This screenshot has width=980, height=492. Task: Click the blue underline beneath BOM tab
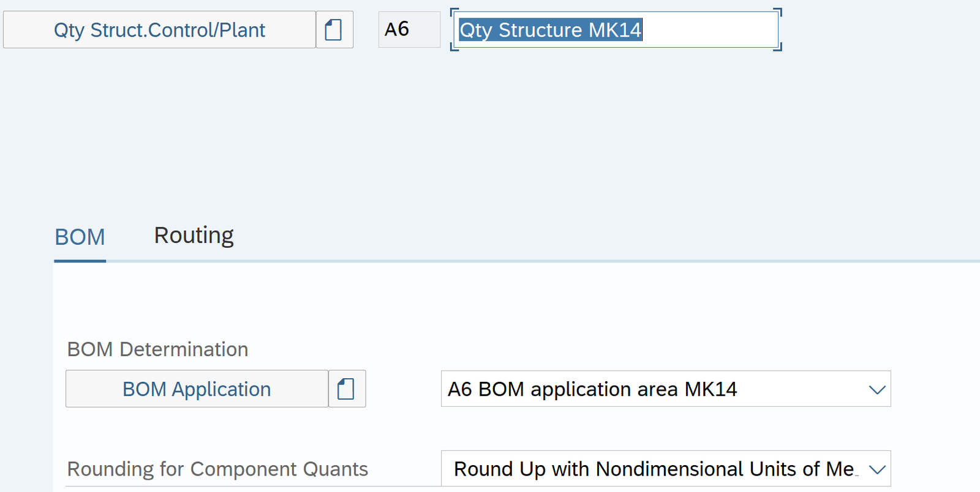[x=80, y=261]
